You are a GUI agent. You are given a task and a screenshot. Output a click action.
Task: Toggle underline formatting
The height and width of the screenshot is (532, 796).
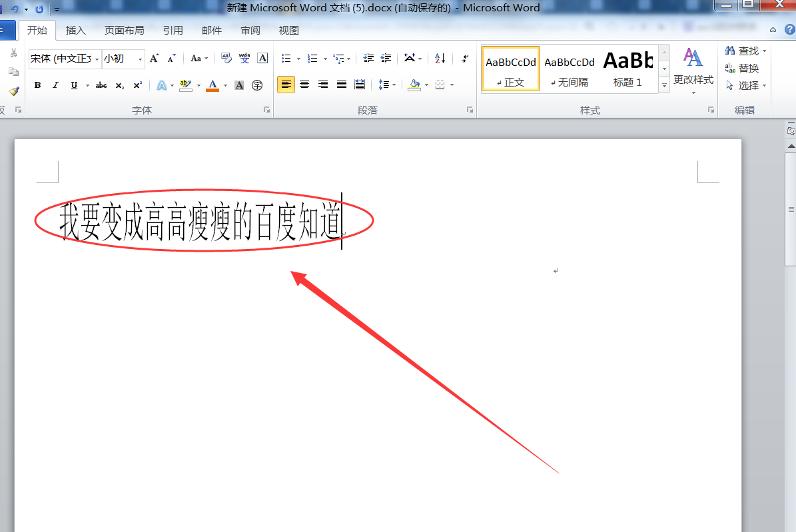tap(74, 85)
